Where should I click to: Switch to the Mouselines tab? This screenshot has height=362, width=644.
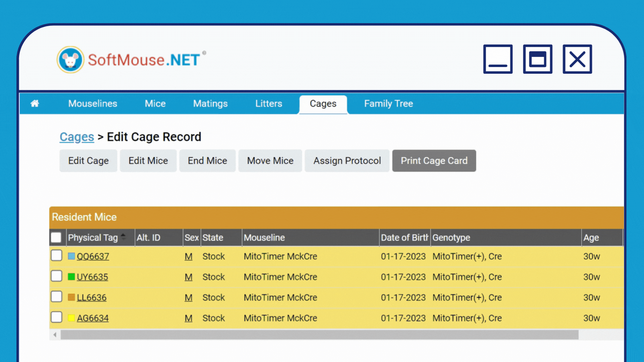pyautogui.click(x=92, y=104)
